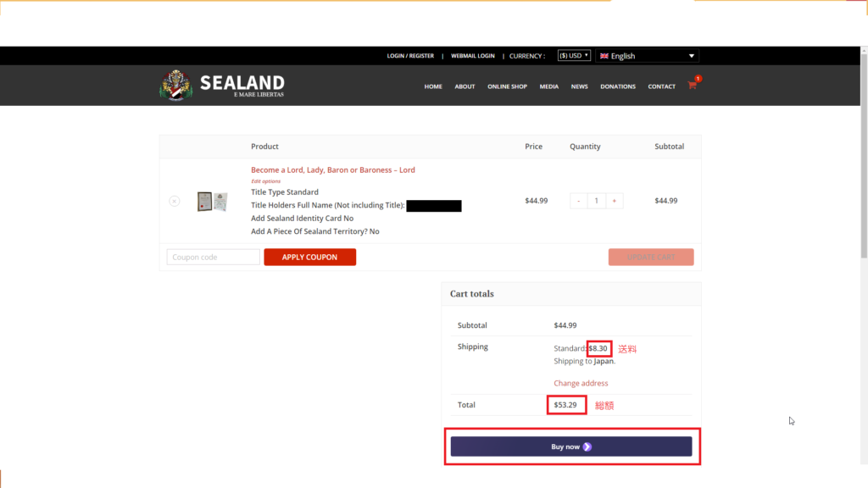Click the quantity number field
This screenshot has height=488, width=868.
pos(596,201)
